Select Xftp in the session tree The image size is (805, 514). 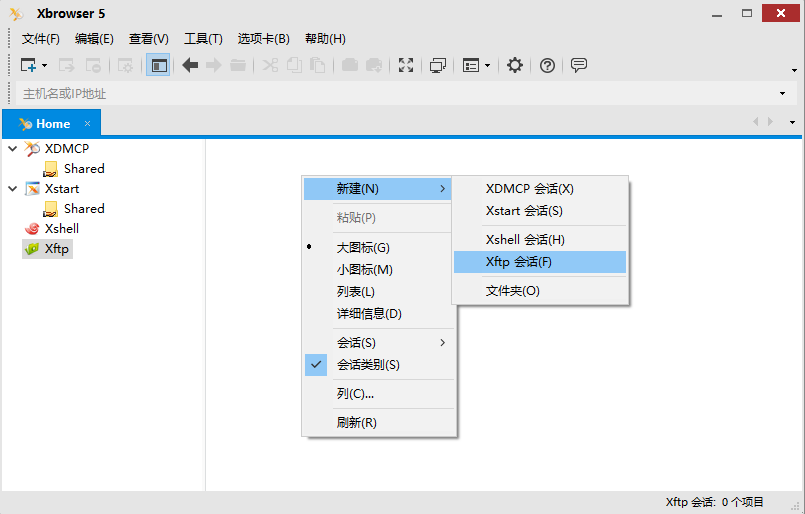(x=56, y=249)
